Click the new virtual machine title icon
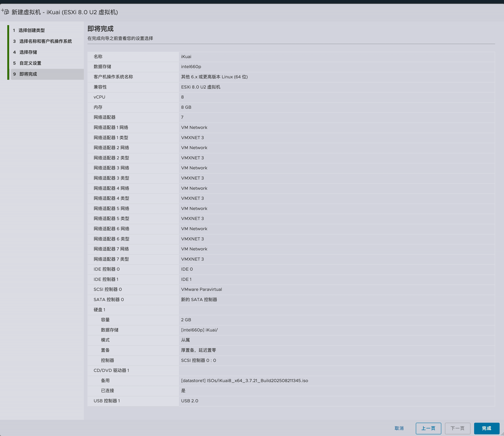This screenshot has height=436, width=504. pyautogui.click(x=5, y=11)
